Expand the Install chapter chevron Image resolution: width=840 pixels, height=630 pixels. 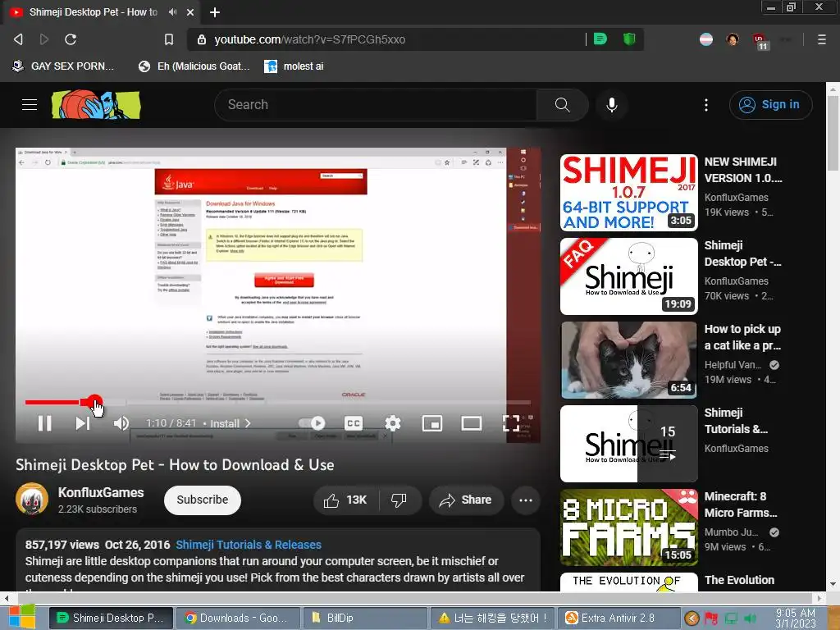(x=248, y=423)
